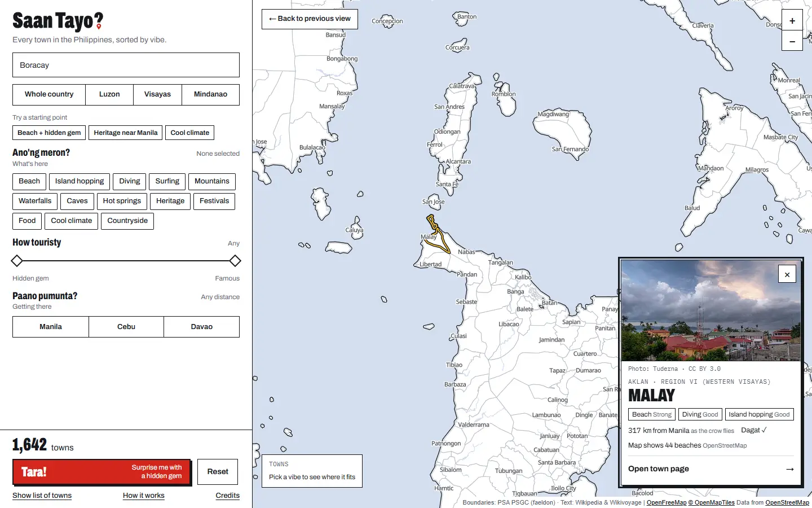The height and width of the screenshot is (508, 812).
Task: Open the OpenFreeMap attribution link
Action: click(x=667, y=502)
